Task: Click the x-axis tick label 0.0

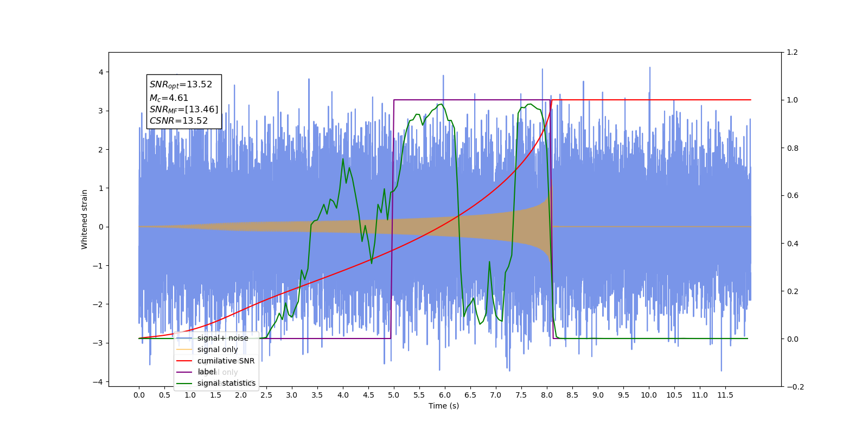Action: (x=139, y=395)
